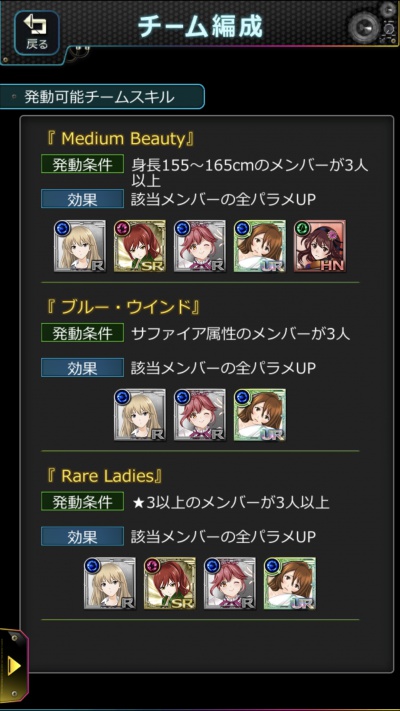
Task: Click the Medium Beauty skill title
Action: (121, 139)
